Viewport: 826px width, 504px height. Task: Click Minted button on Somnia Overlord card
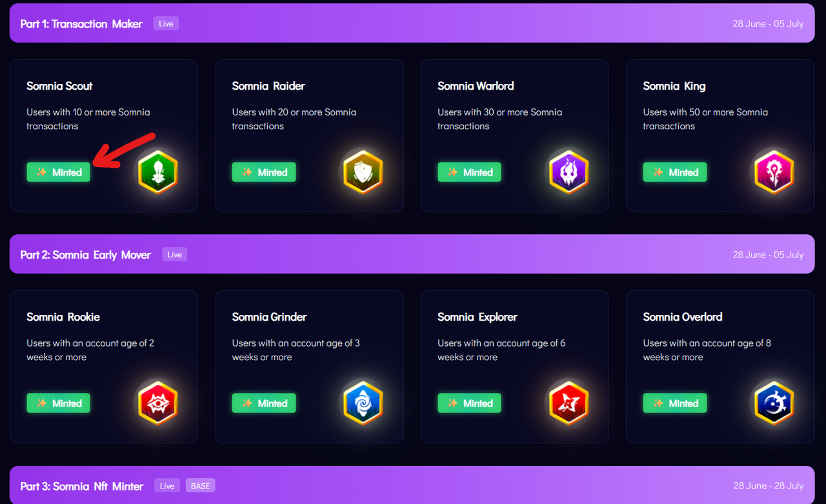[x=675, y=403]
